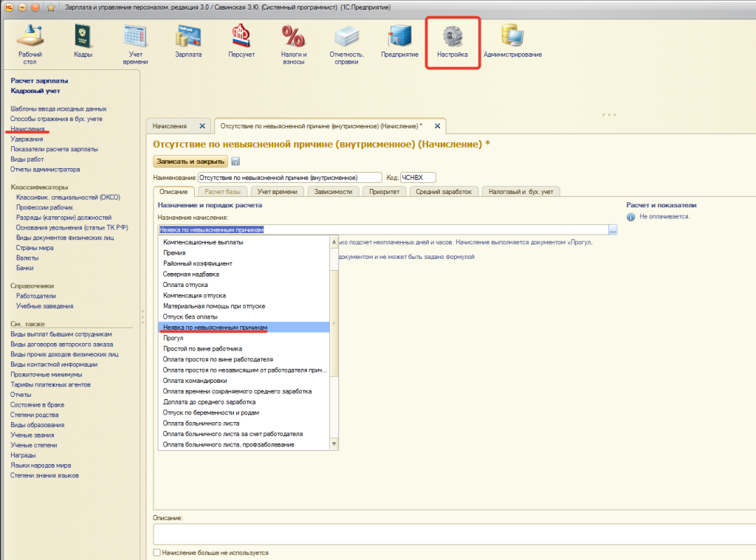The height and width of the screenshot is (560, 756).
Task: Open the Кадры section
Action: point(83,41)
